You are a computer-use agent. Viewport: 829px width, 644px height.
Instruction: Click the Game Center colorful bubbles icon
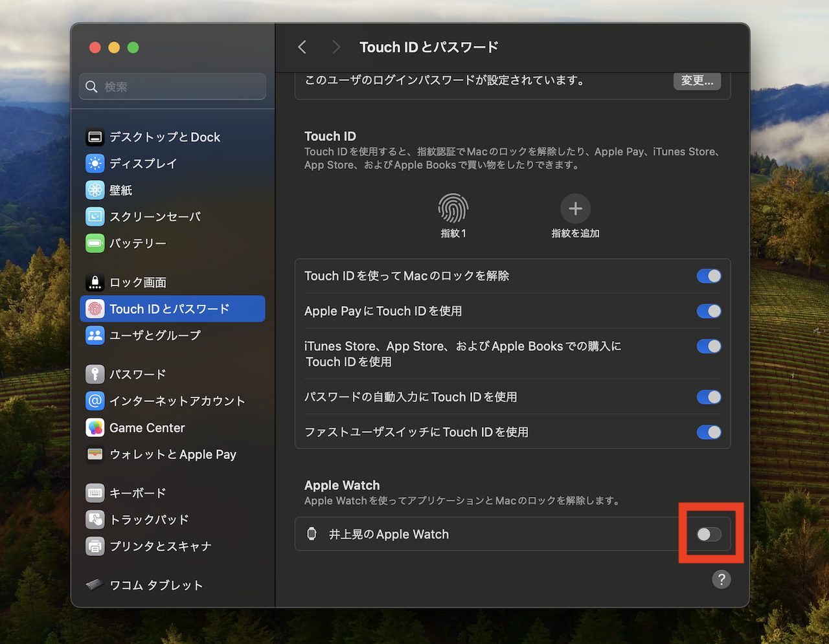[95, 428]
